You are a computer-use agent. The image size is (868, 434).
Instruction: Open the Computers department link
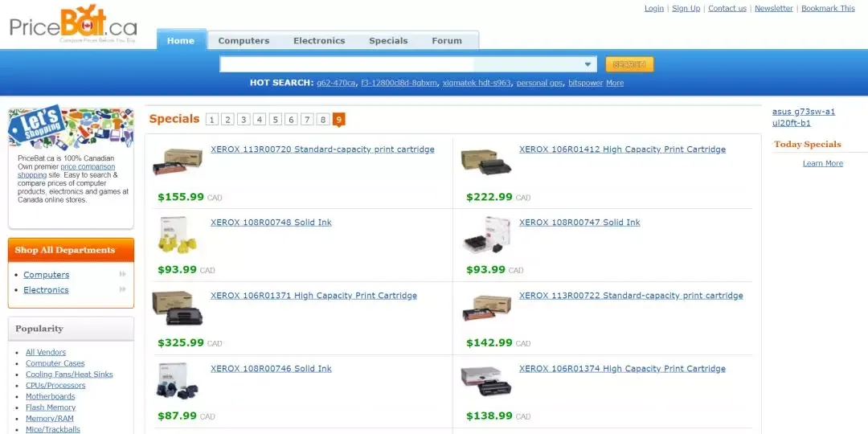pyautogui.click(x=46, y=275)
